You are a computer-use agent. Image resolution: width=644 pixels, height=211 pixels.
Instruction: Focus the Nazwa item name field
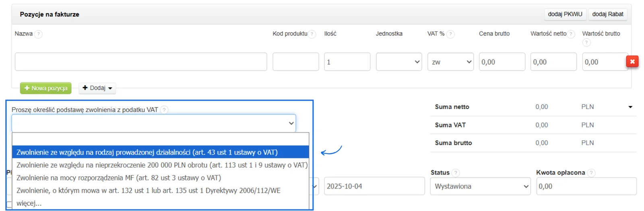(x=141, y=62)
